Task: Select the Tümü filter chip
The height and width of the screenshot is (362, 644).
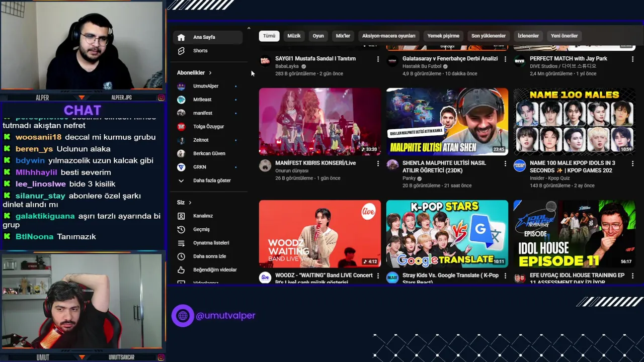Action: (269, 36)
